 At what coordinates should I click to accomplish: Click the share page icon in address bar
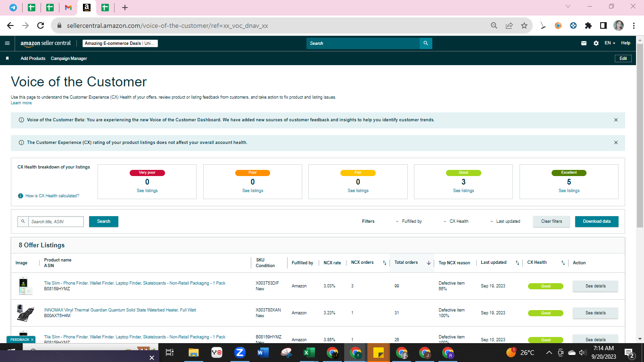(x=509, y=25)
